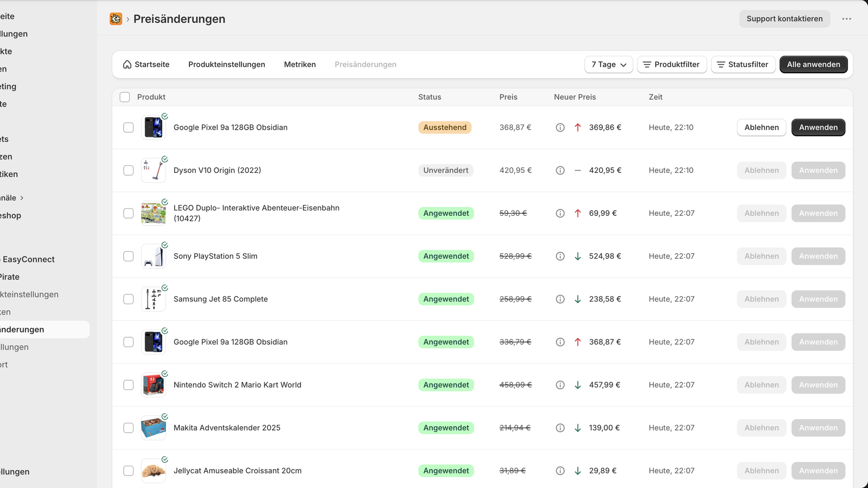Image resolution: width=868 pixels, height=488 pixels.
Task: Click the orange app icon beside Preisänderungen title
Action: tap(116, 19)
